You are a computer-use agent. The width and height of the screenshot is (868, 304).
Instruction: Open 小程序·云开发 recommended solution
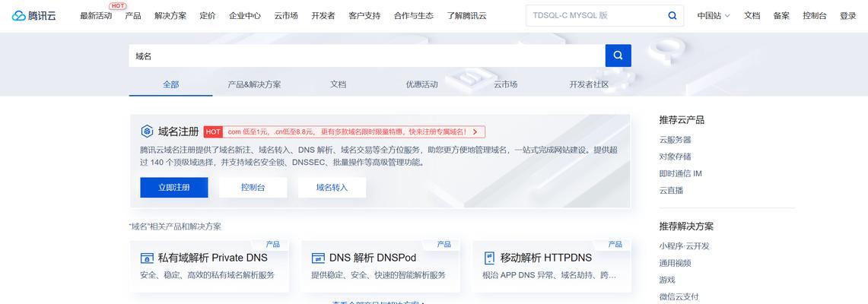(x=684, y=246)
